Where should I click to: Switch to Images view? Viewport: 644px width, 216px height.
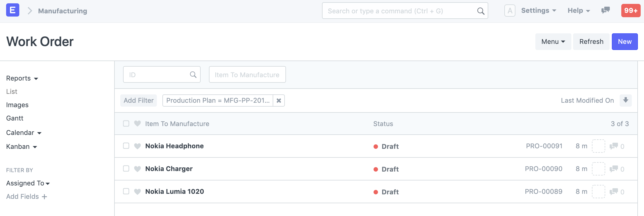(17, 105)
